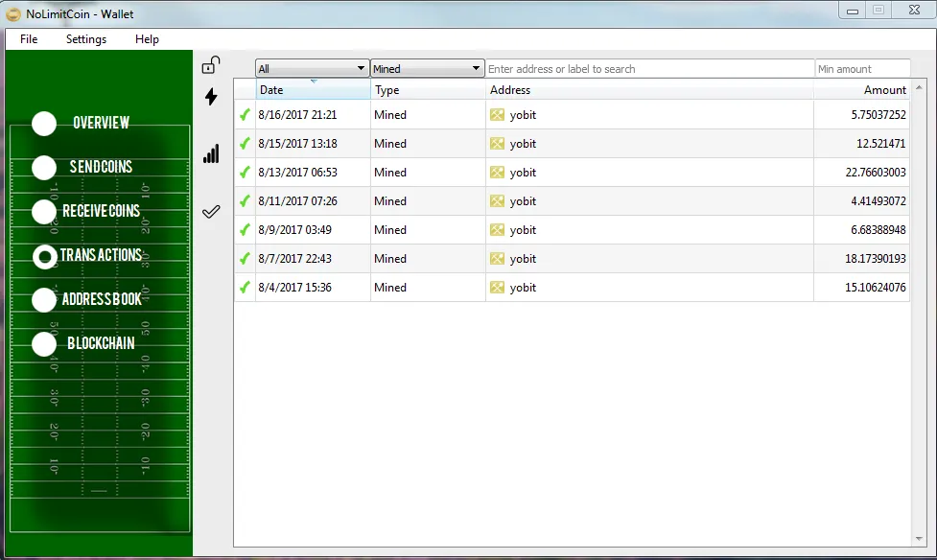
Task: Sort by Amount column header
Action: tap(861, 89)
